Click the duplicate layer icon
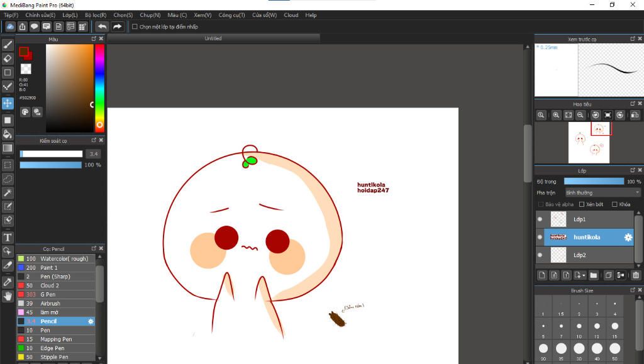This screenshot has width=644, height=364. tap(608, 275)
